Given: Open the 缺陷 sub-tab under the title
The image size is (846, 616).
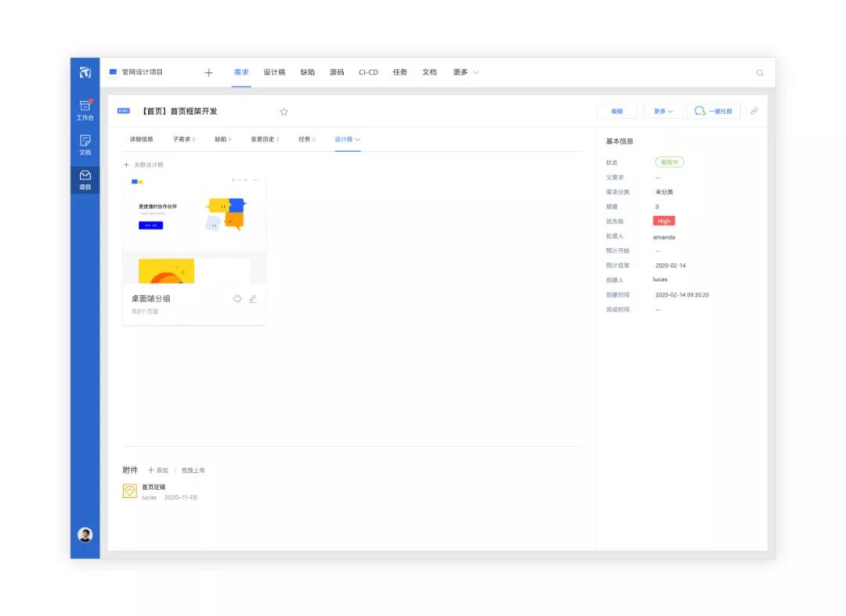Looking at the screenshot, I should click(x=222, y=139).
